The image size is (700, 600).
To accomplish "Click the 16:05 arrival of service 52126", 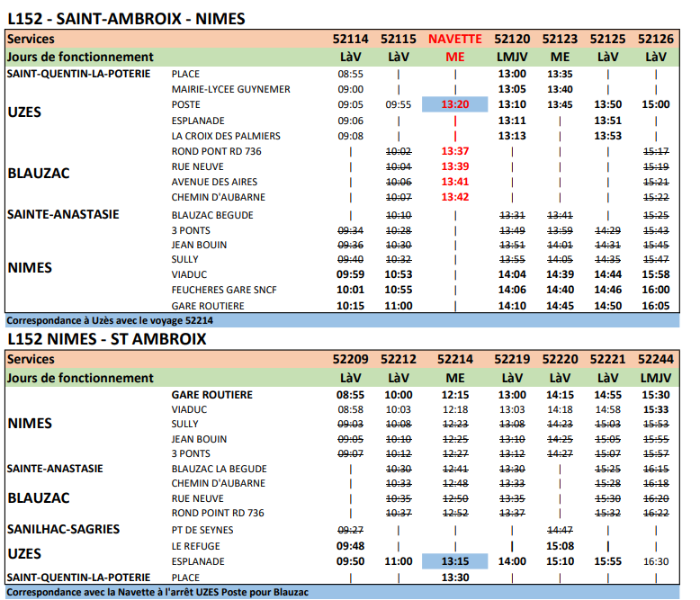I will tap(656, 306).
